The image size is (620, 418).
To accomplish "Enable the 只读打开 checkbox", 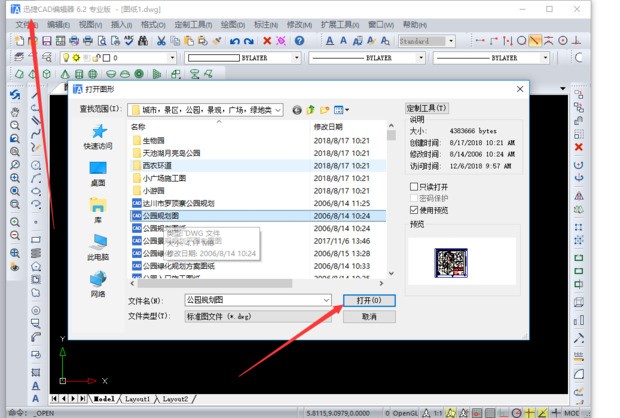I will 415,187.
